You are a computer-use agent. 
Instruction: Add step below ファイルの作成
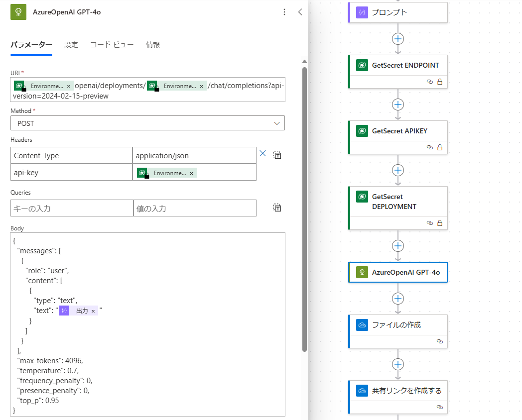coord(398,364)
